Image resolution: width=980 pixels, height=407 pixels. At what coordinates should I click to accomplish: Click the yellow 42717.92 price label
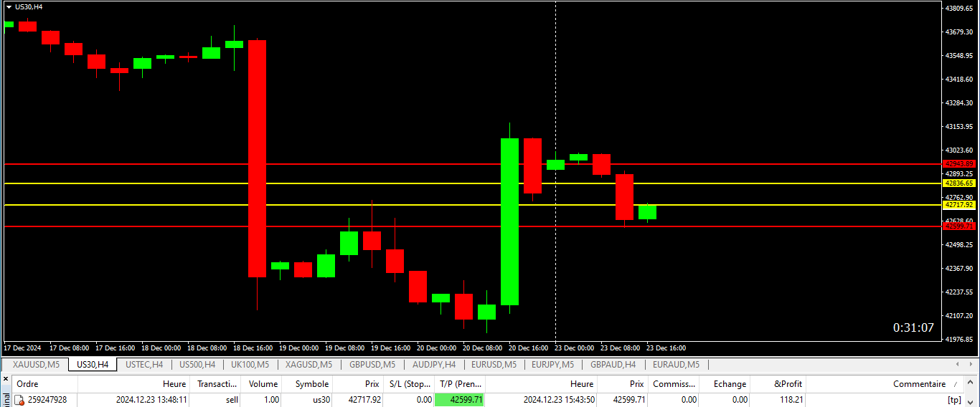tap(958, 205)
